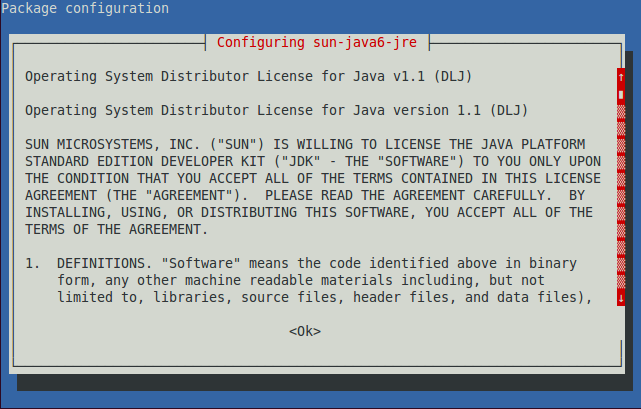Click the scrollbar up arrow
Image resolution: width=641 pixels, height=409 pixels.
(x=621, y=77)
